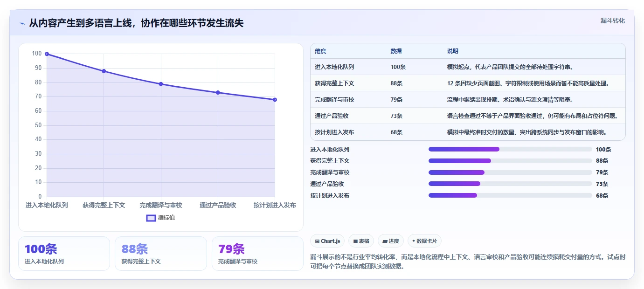
Task: Select the Chart.js chip
Action: pyautogui.click(x=327, y=241)
